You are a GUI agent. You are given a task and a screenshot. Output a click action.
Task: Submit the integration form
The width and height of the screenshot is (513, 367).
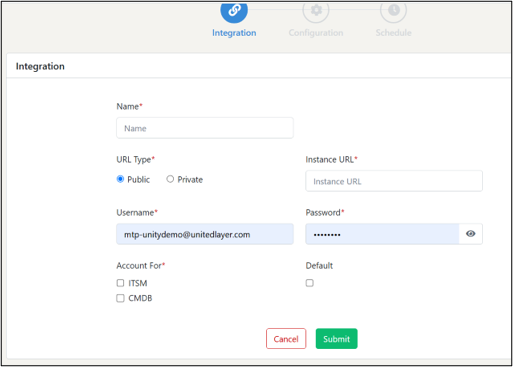[337, 339]
